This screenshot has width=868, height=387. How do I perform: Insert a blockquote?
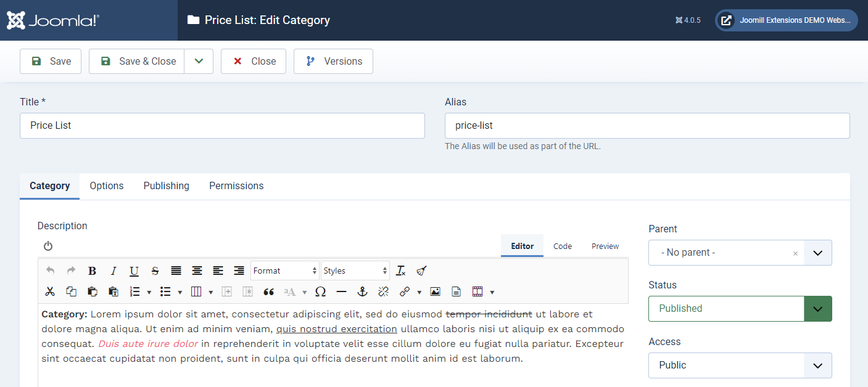(x=268, y=291)
